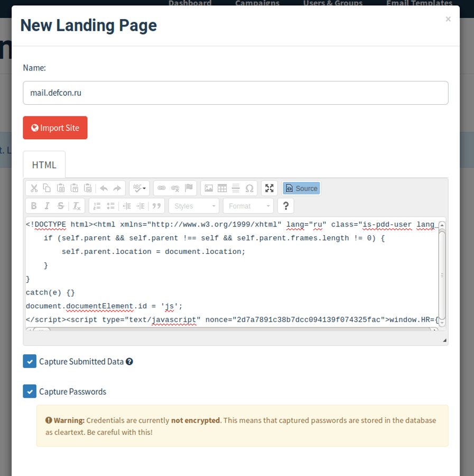Open the Format dropdown
Viewport: 474px width, 476px height.
(248, 206)
